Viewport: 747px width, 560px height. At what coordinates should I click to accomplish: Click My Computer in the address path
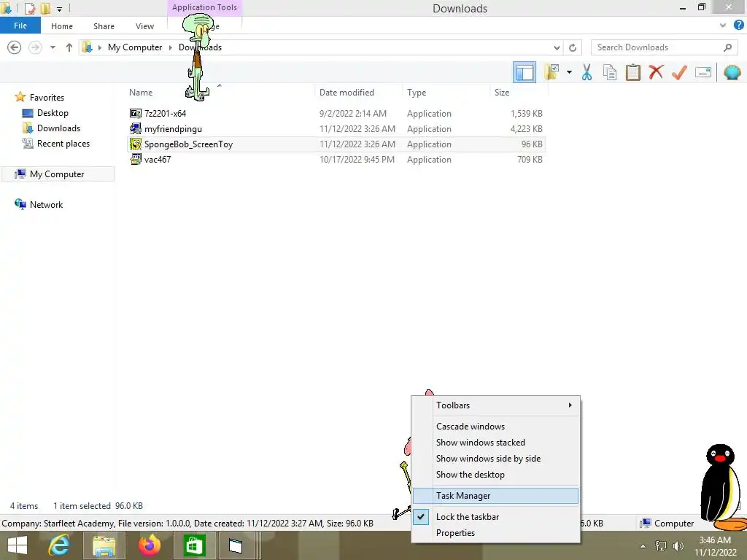pos(135,47)
